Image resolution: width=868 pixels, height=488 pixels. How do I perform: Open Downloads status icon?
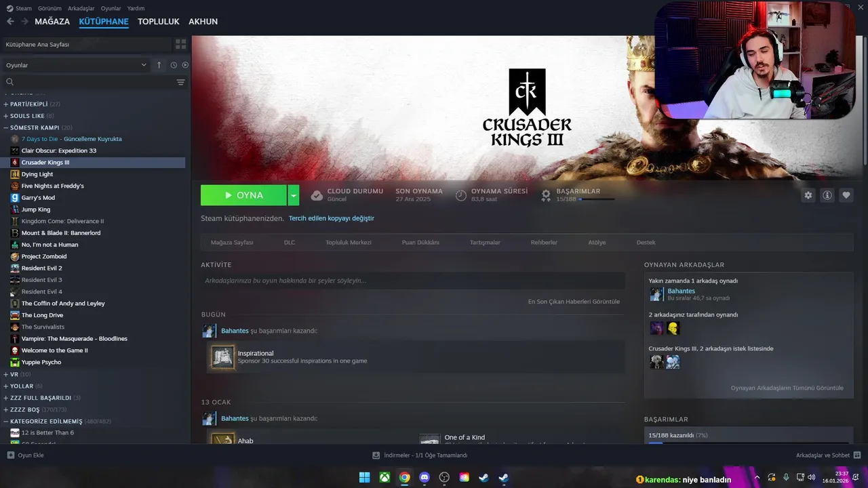coord(376,455)
